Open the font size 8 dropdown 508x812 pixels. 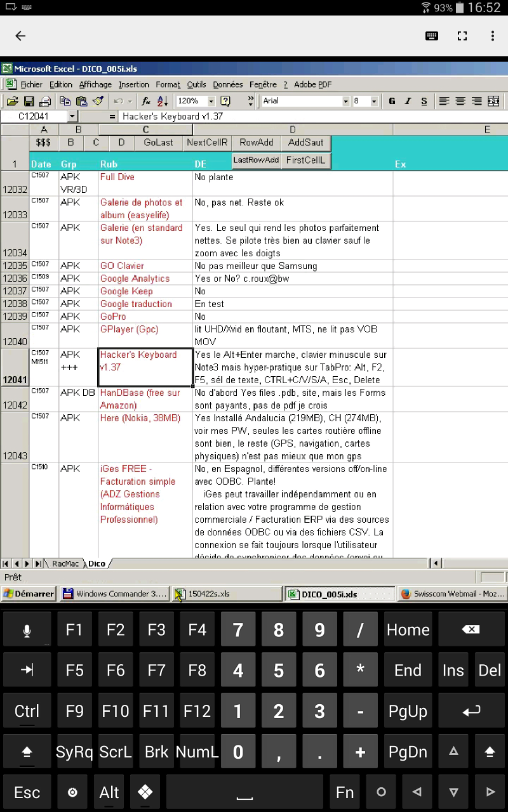374,101
